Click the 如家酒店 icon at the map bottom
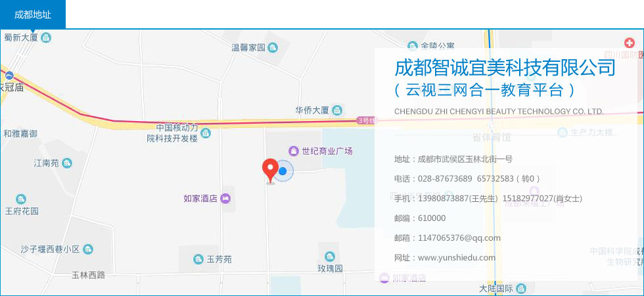 pos(384,278)
